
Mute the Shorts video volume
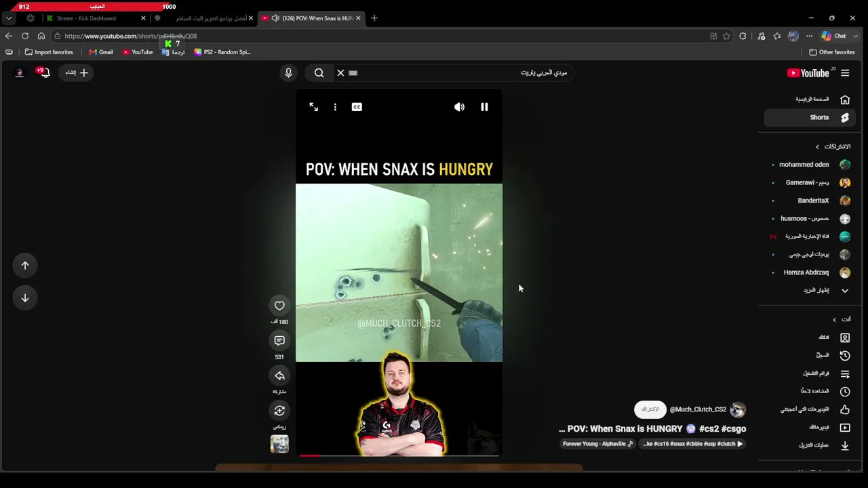459,107
